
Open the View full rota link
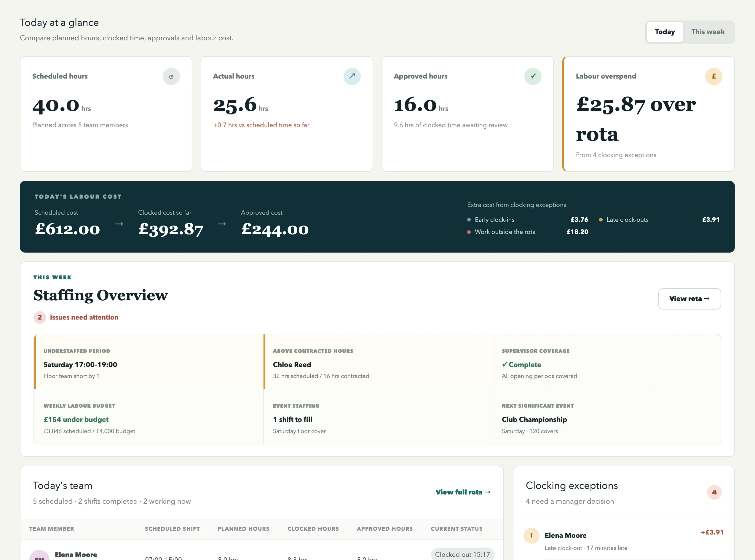[463, 492]
